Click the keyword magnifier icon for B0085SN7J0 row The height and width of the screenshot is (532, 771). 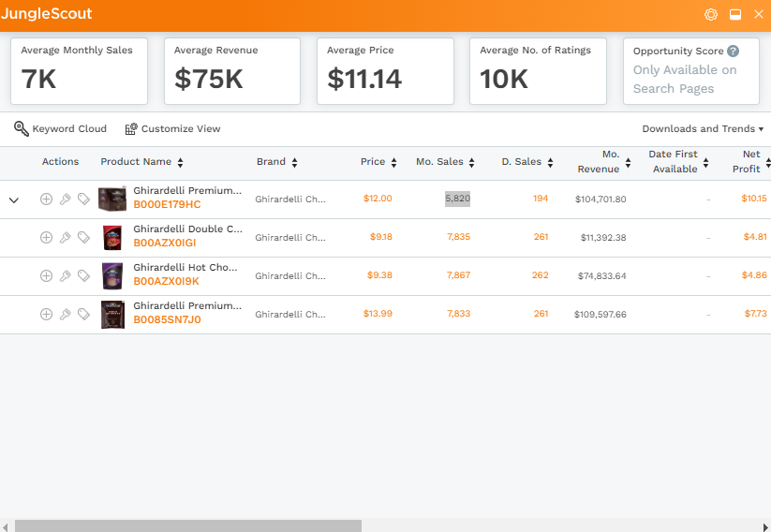65,314
